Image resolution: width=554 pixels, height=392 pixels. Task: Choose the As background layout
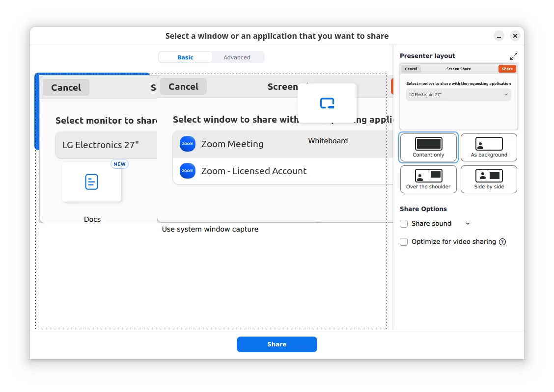tap(489, 148)
